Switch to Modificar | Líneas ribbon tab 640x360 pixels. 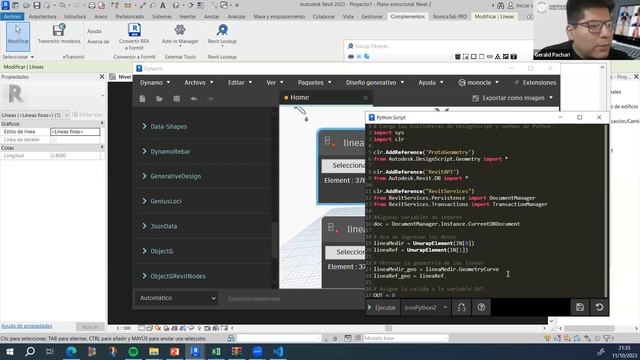[494, 17]
